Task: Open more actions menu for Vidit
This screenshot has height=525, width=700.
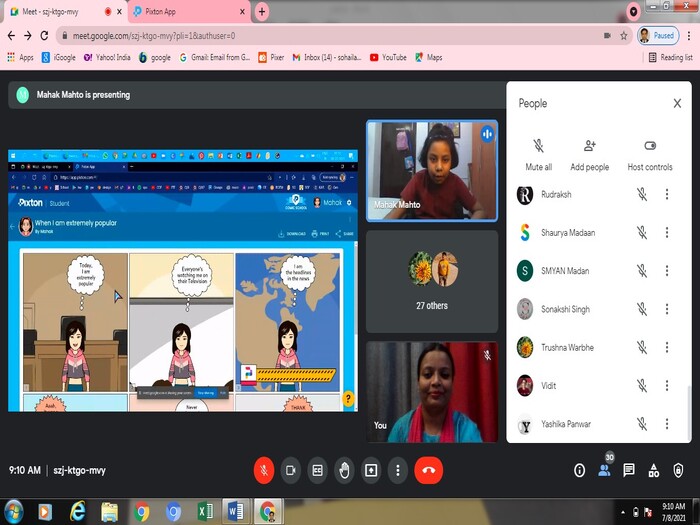Action: pyautogui.click(x=667, y=385)
